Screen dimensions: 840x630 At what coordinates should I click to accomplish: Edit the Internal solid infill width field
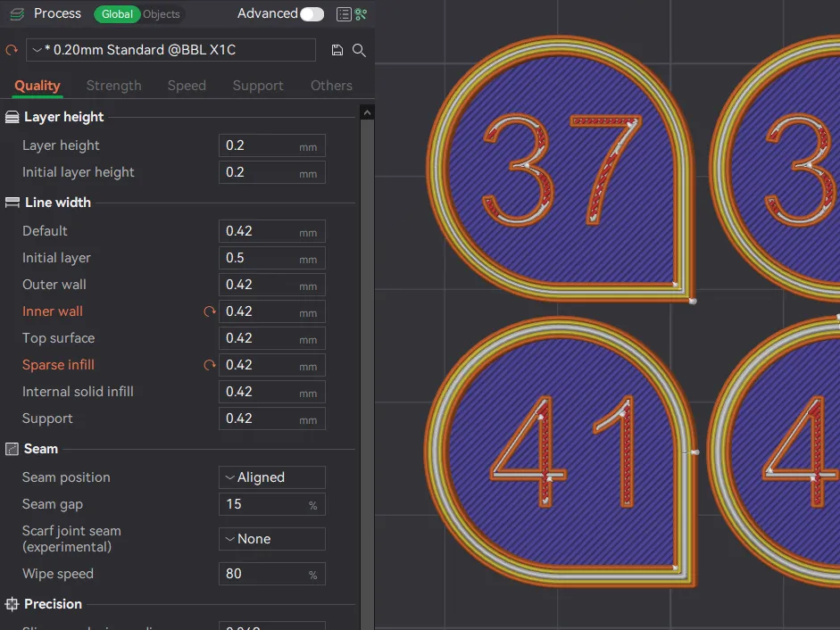pyautogui.click(x=272, y=392)
